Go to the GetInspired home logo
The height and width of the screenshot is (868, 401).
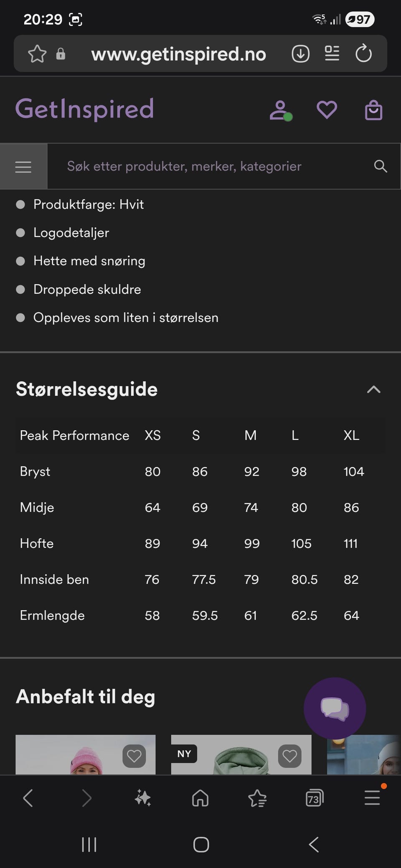(85, 109)
